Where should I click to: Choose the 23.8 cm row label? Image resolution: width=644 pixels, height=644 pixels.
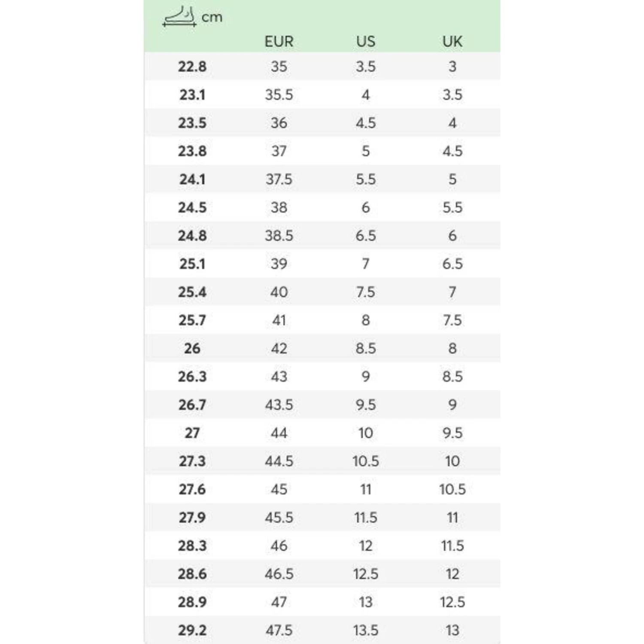click(192, 151)
